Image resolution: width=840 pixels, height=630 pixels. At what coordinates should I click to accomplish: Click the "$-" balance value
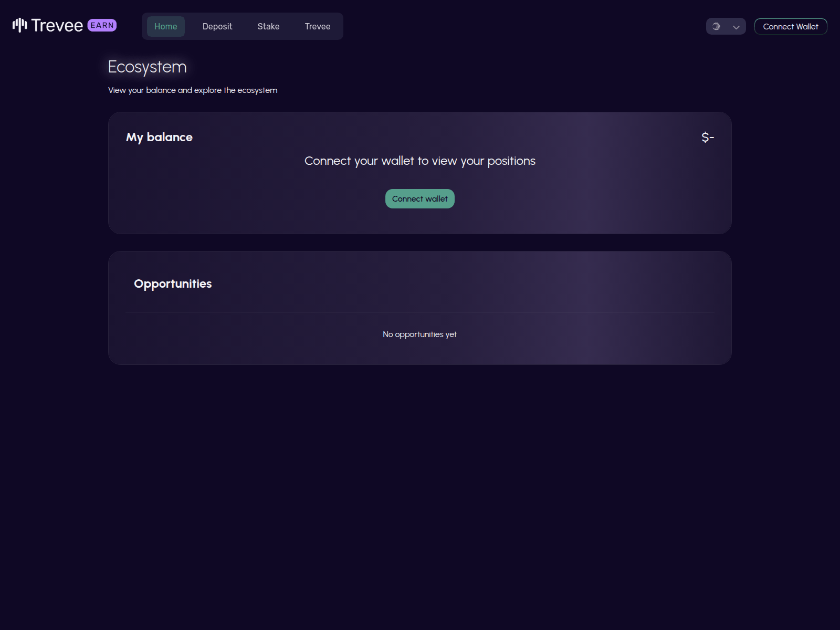click(x=708, y=137)
